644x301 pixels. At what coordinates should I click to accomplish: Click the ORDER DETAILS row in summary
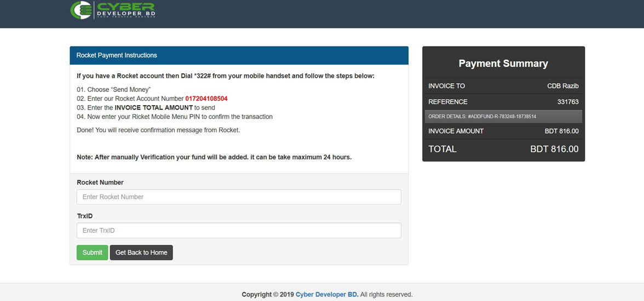coord(503,117)
